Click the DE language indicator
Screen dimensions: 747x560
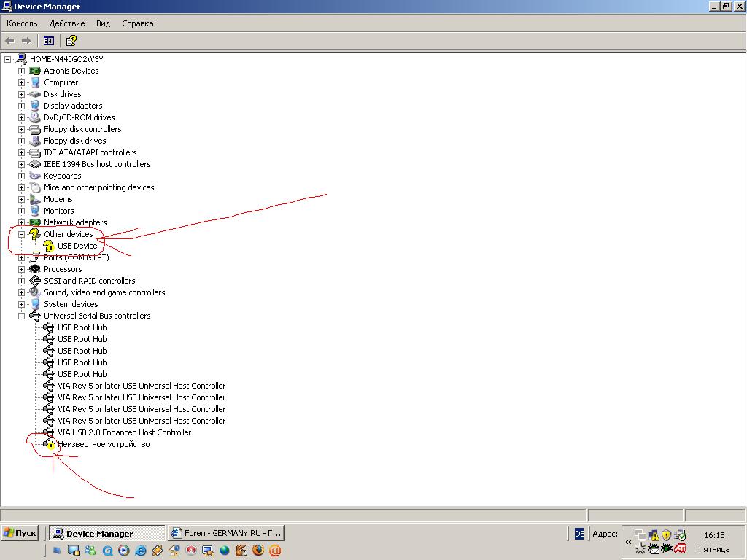(579, 534)
